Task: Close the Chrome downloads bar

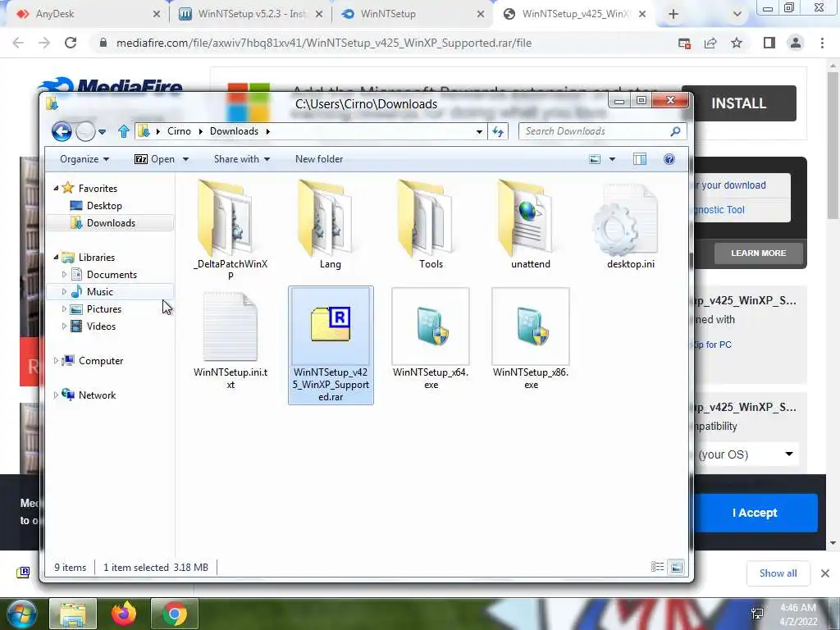Action: [x=825, y=573]
